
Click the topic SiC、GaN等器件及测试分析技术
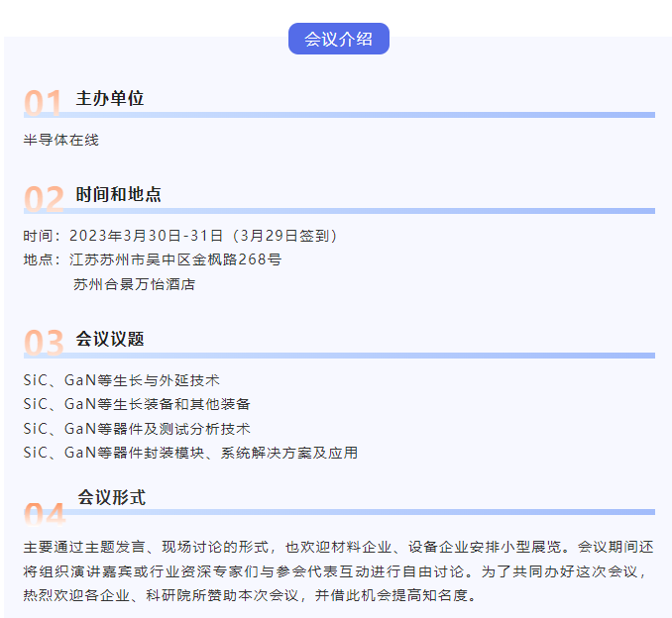point(137,429)
